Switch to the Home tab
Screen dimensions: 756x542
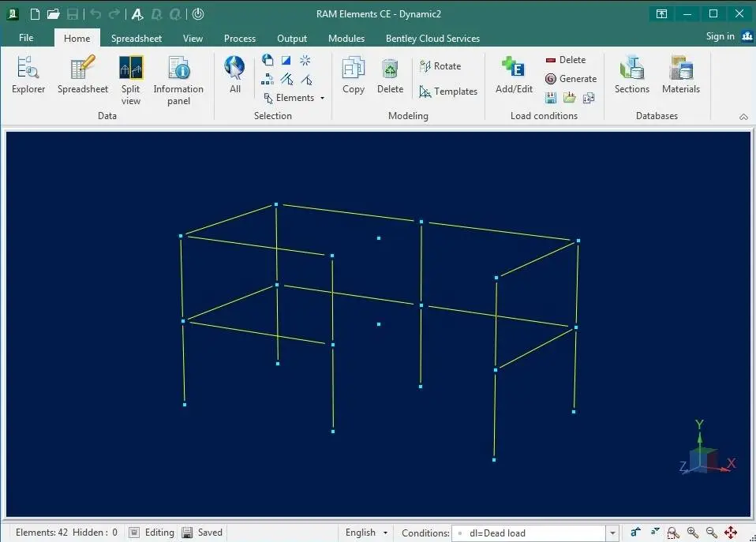click(77, 38)
